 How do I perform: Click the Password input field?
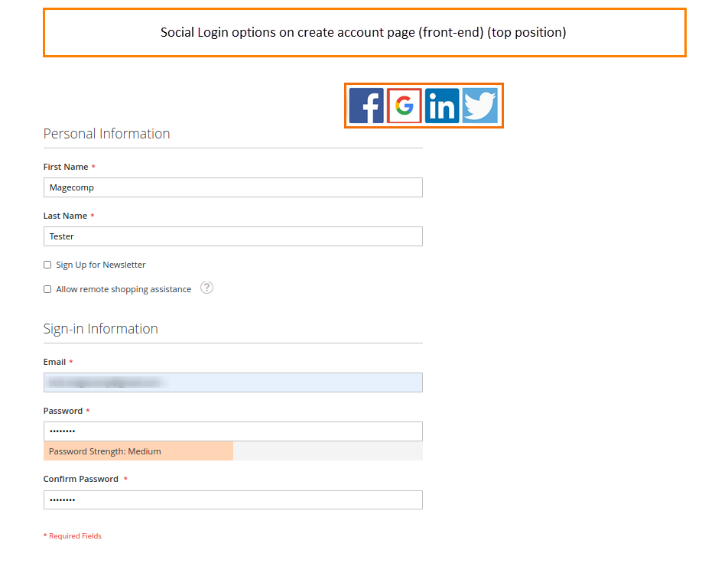[232, 431]
